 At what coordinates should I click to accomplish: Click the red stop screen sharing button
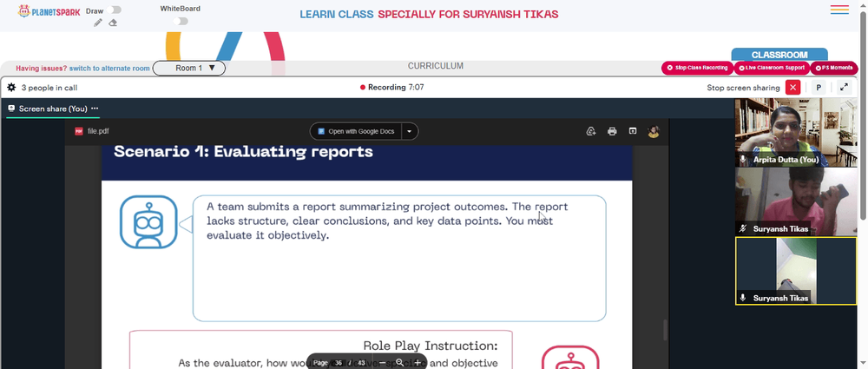792,88
